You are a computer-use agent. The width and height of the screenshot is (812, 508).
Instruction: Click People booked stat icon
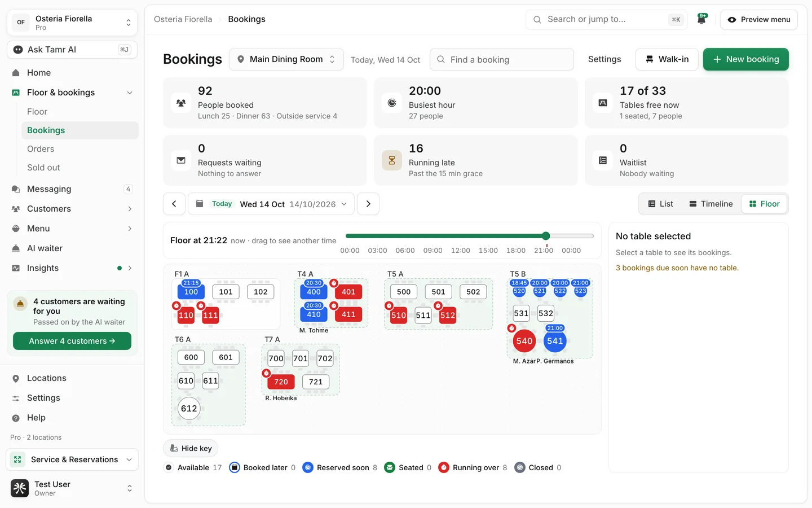coord(181,103)
